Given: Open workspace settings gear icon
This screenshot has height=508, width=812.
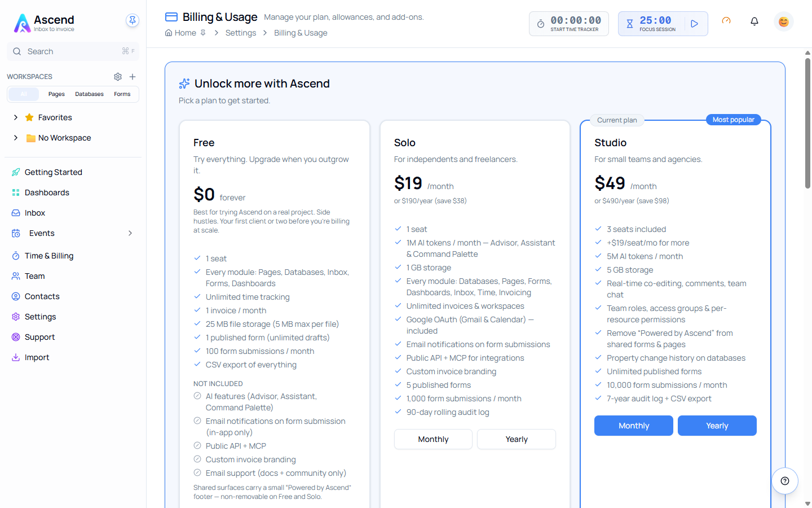Looking at the screenshot, I should (118, 77).
